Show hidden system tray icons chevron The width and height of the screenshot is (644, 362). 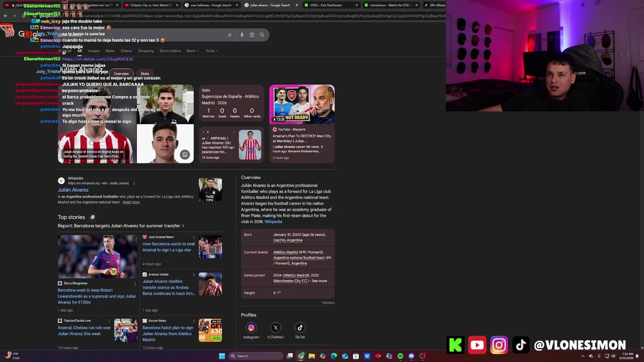click(583, 356)
